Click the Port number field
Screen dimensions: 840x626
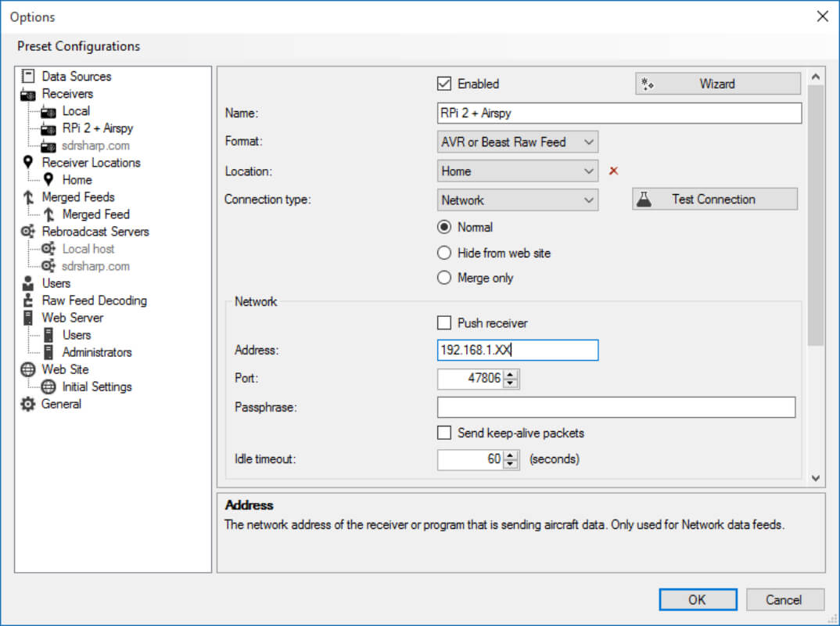tap(470, 379)
